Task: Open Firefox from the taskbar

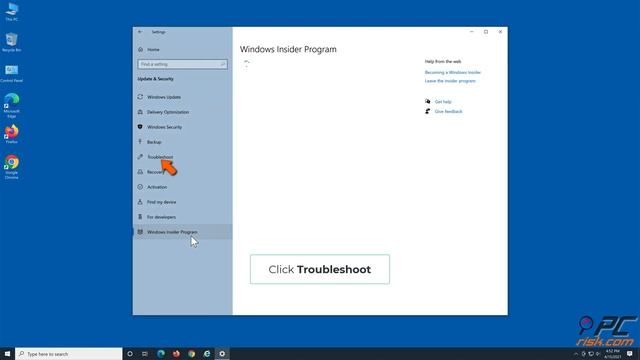Action: pyautogui.click(x=176, y=353)
